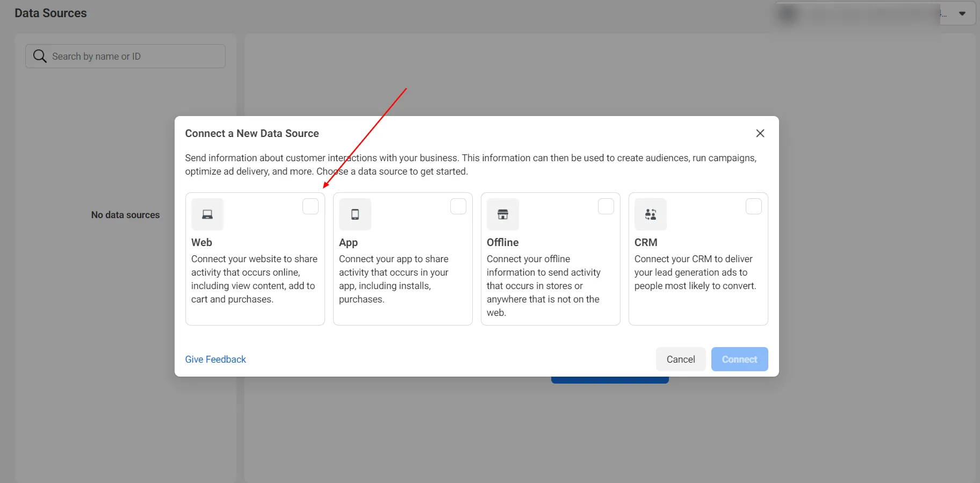Image resolution: width=980 pixels, height=483 pixels.
Task: Check the CRM data source checkbox
Action: coord(754,206)
